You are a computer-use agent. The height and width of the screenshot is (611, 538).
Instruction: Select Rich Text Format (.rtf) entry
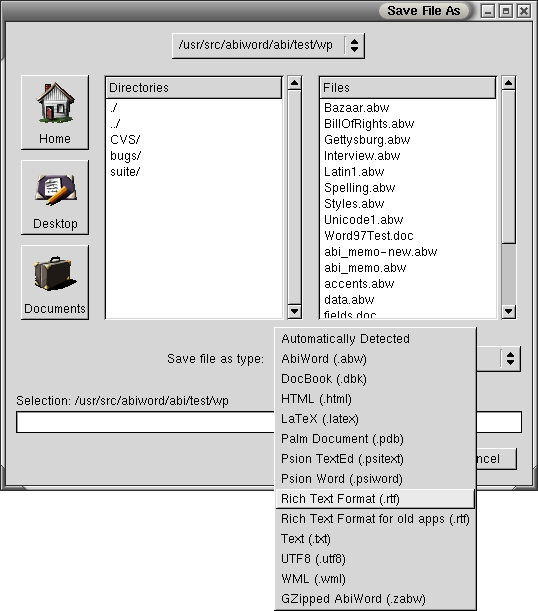coord(375,499)
